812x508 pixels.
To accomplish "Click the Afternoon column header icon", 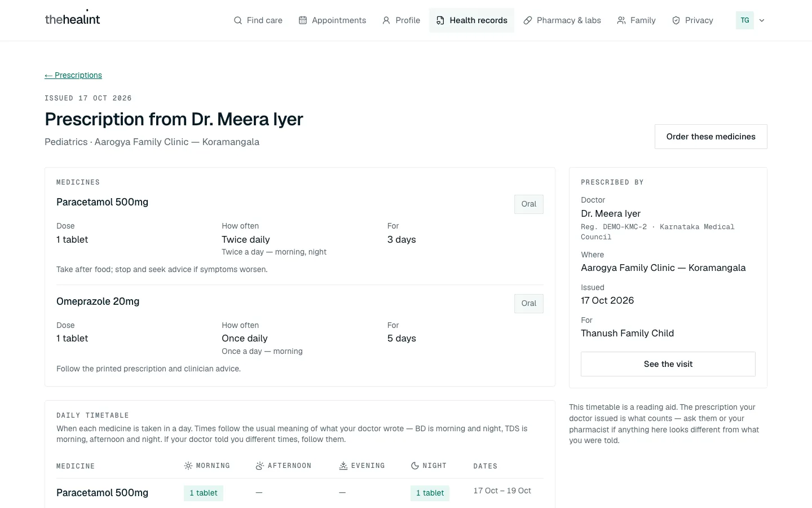I will pyautogui.click(x=260, y=466).
